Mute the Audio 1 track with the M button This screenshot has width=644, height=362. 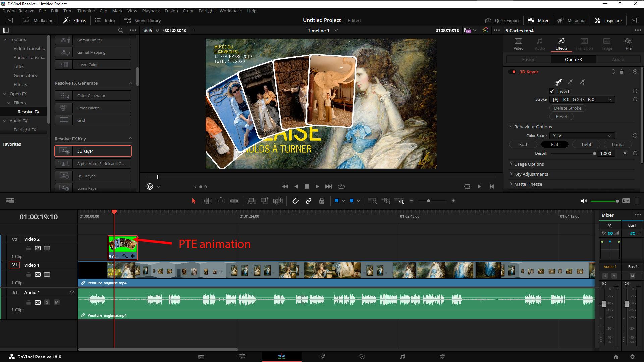click(x=57, y=302)
